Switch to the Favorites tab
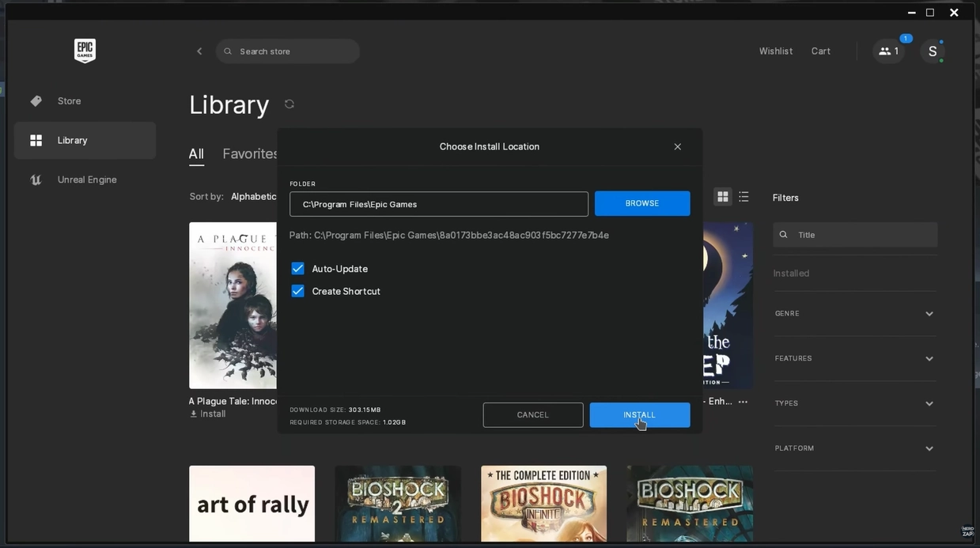 pyautogui.click(x=250, y=154)
